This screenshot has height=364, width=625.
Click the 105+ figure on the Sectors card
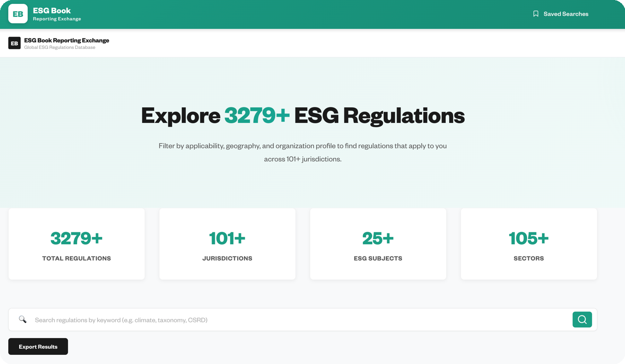pyautogui.click(x=529, y=238)
